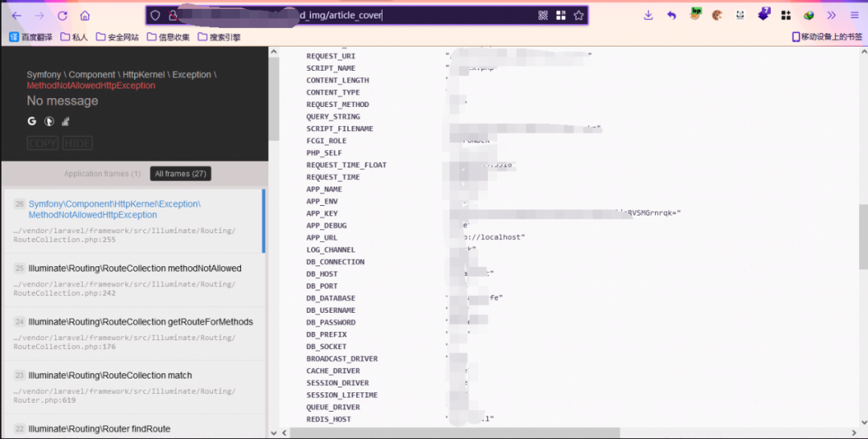The image size is (868, 439).
Task: Click the SCRIPT_FILENAME variable name
Action: [339, 129]
